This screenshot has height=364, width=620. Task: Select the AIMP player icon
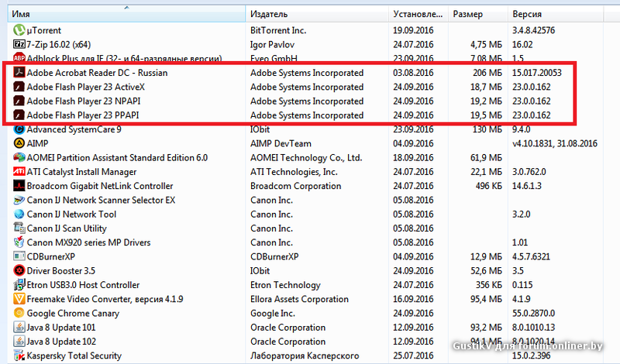tap(20, 143)
